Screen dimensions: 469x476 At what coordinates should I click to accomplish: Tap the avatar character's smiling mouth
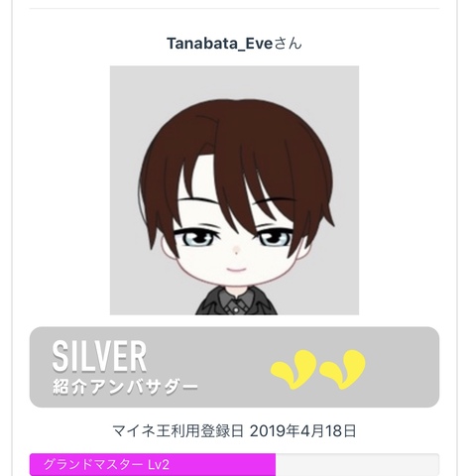click(x=236, y=269)
